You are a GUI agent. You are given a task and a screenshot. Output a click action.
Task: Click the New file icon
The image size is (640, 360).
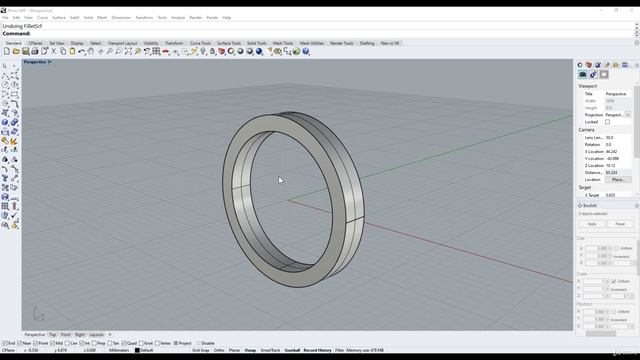[x=7, y=51]
